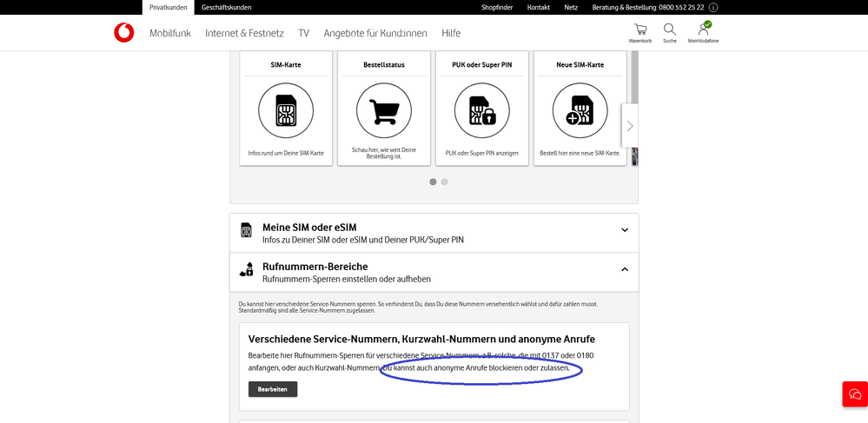Click 'Bestell hier eine neue SIM-Karte' text

click(580, 153)
